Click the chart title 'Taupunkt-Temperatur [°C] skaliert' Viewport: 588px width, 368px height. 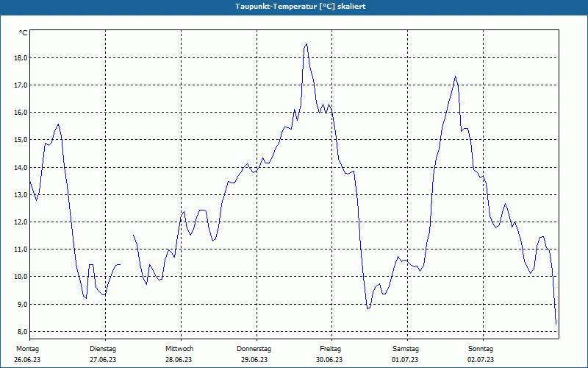point(301,7)
